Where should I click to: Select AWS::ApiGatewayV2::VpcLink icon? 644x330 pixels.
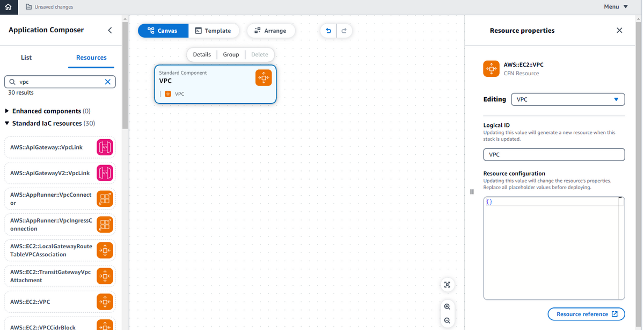coord(105,173)
